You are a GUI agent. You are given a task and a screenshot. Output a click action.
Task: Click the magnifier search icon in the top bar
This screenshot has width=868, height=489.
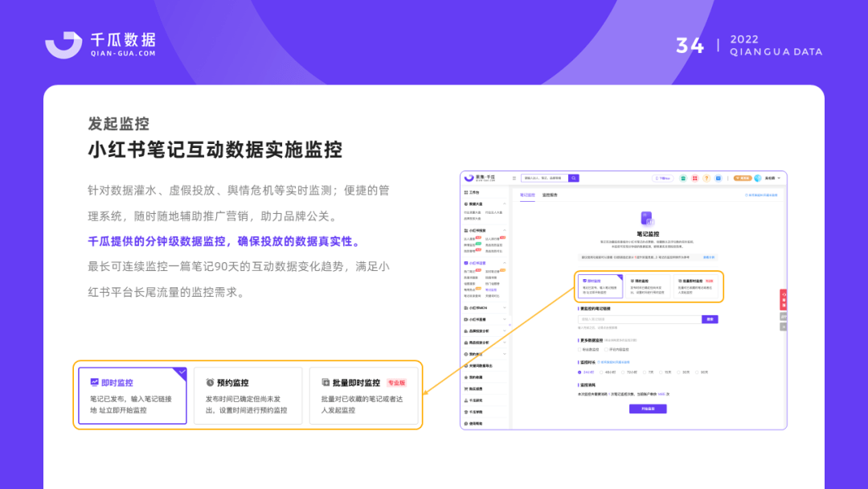click(x=573, y=179)
